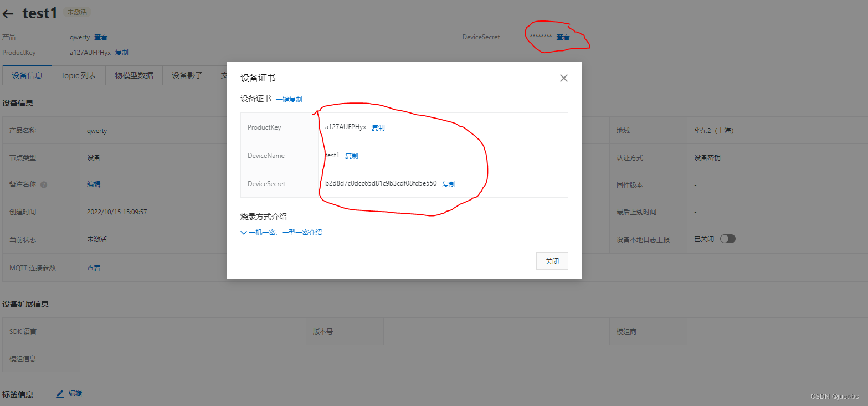Switch to the Topic 列表 tab
The width and height of the screenshot is (868, 406).
click(78, 75)
